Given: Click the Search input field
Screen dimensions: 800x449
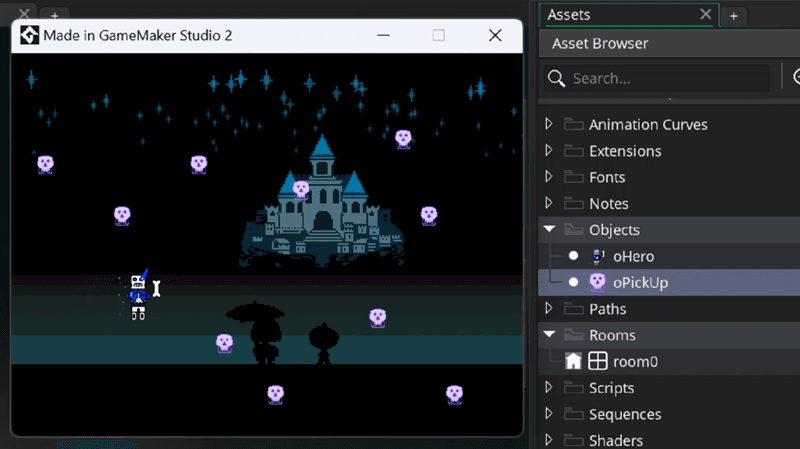Looking at the screenshot, I should point(665,78).
